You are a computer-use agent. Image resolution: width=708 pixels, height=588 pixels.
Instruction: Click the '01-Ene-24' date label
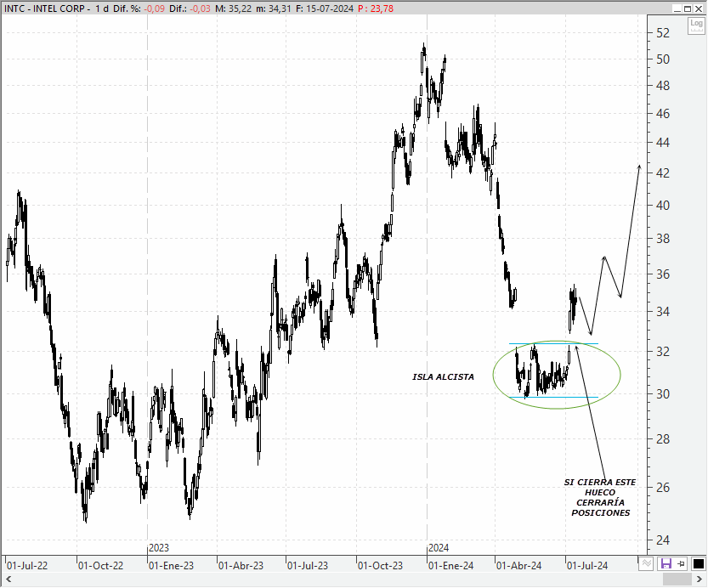tap(450, 565)
